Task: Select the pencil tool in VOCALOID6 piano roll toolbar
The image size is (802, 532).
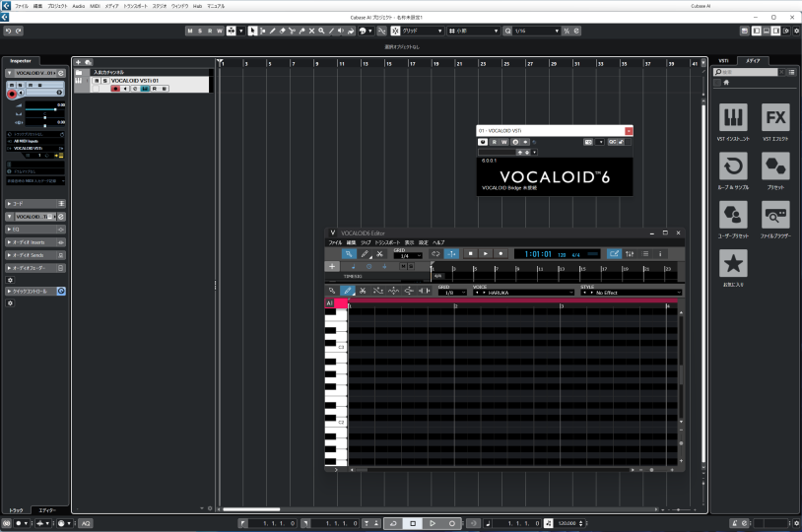Action: click(x=347, y=291)
